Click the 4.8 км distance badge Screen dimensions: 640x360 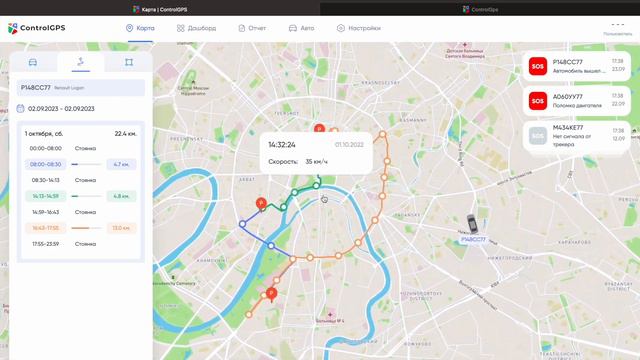[121, 196]
